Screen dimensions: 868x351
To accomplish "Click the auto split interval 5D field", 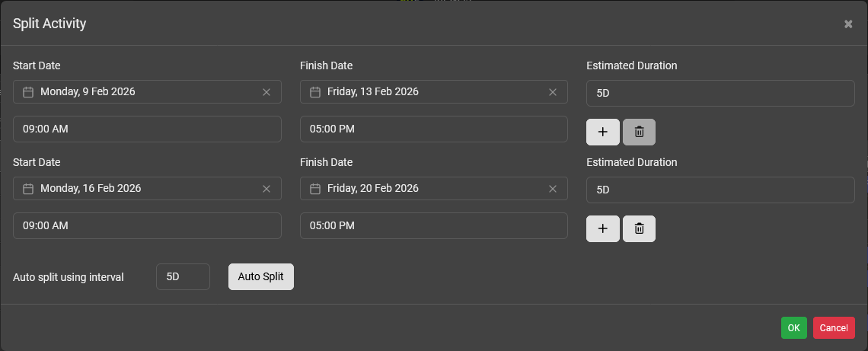I will pos(183,277).
